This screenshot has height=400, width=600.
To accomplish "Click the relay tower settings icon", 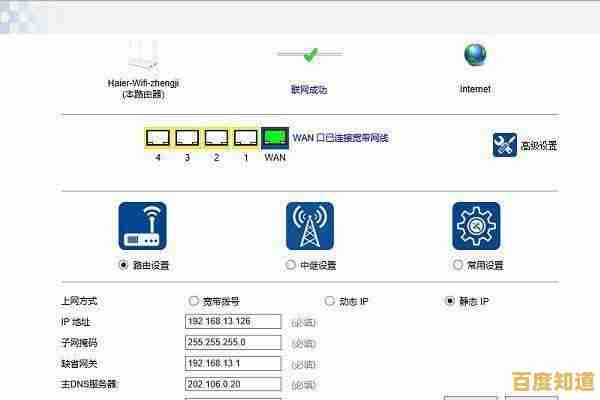I will [x=310, y=226].
